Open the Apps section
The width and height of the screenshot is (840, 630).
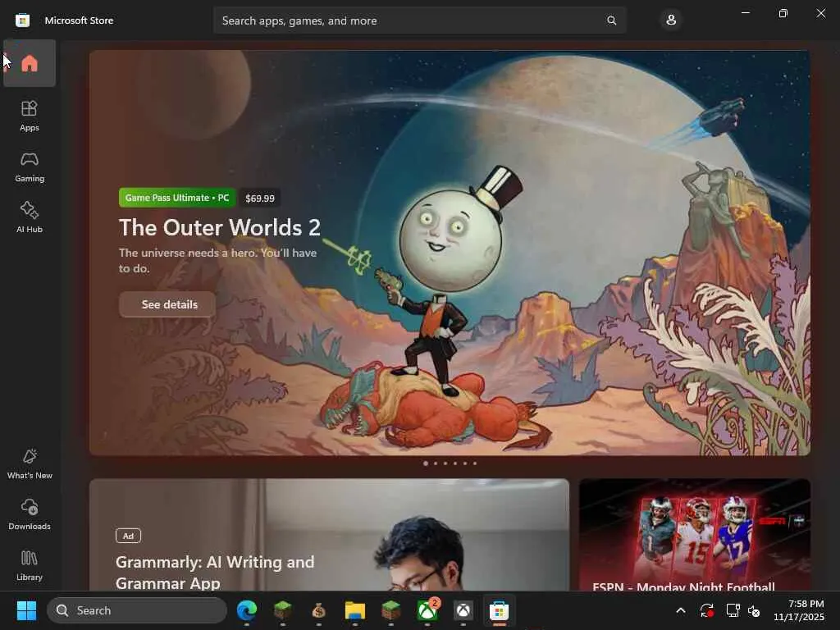[30, 116]
